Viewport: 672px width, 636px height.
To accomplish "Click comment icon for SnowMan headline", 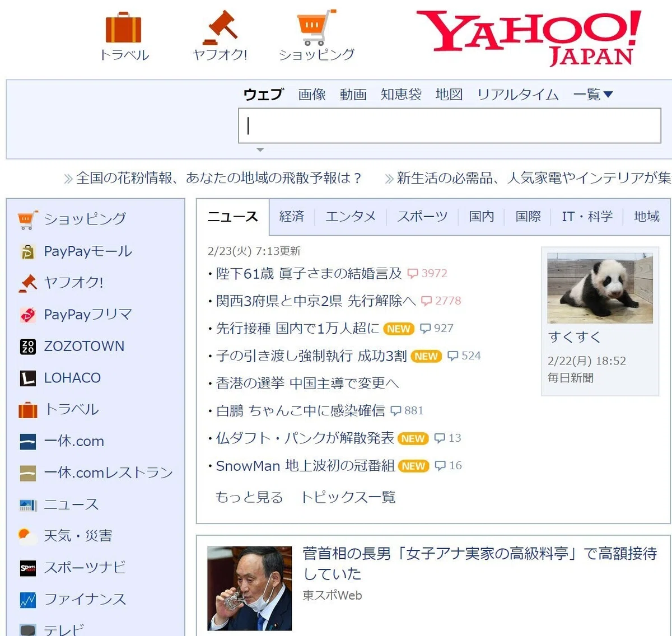I will click(x=440, y=466).
